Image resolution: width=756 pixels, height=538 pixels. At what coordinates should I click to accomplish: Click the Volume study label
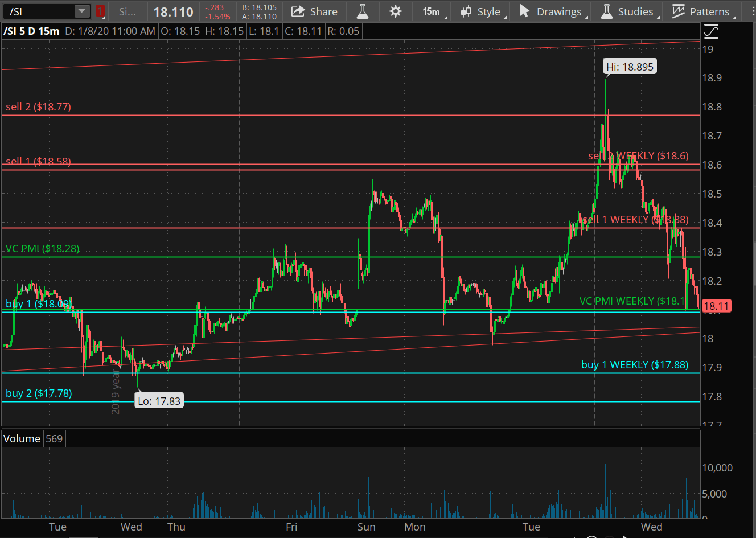[x=22, y=438]
